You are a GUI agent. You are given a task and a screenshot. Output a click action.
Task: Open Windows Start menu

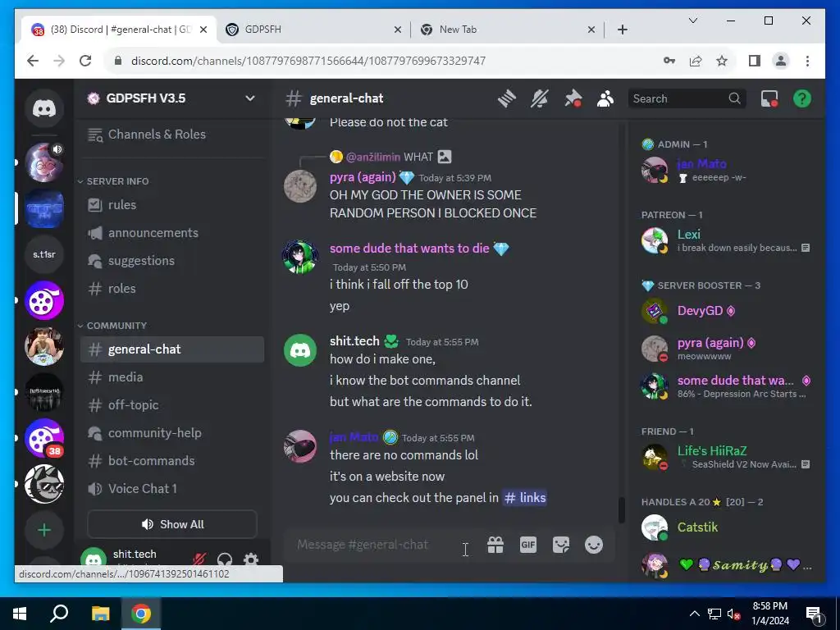[20, 614]
